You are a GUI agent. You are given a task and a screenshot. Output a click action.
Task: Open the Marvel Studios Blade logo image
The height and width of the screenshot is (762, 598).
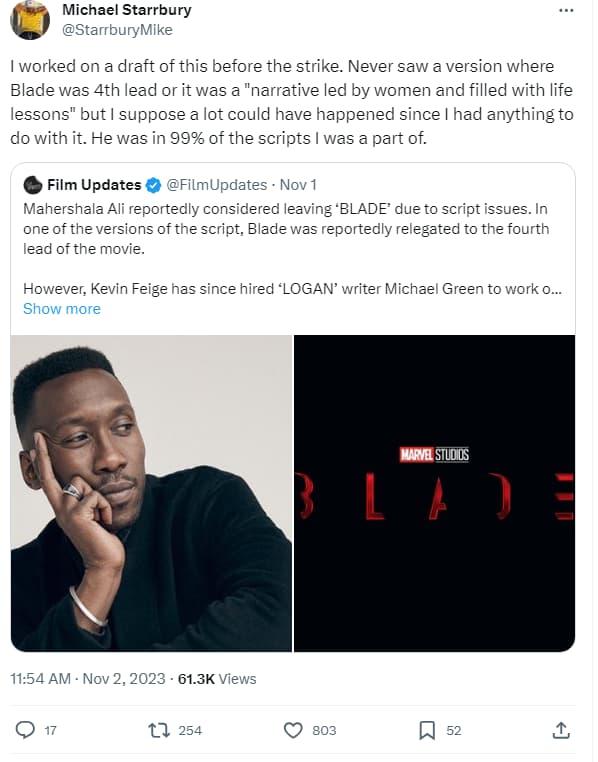pyautogui.click(x=434, y=493)
